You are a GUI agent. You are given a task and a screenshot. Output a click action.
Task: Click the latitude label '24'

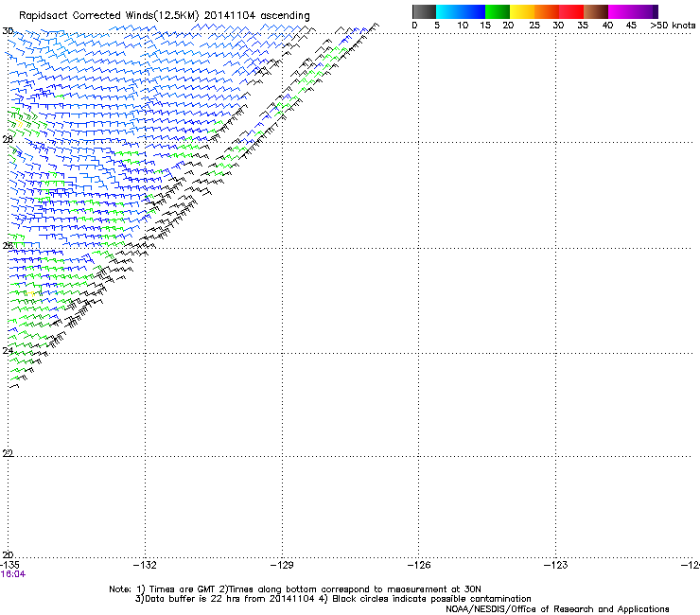point(8,351)
